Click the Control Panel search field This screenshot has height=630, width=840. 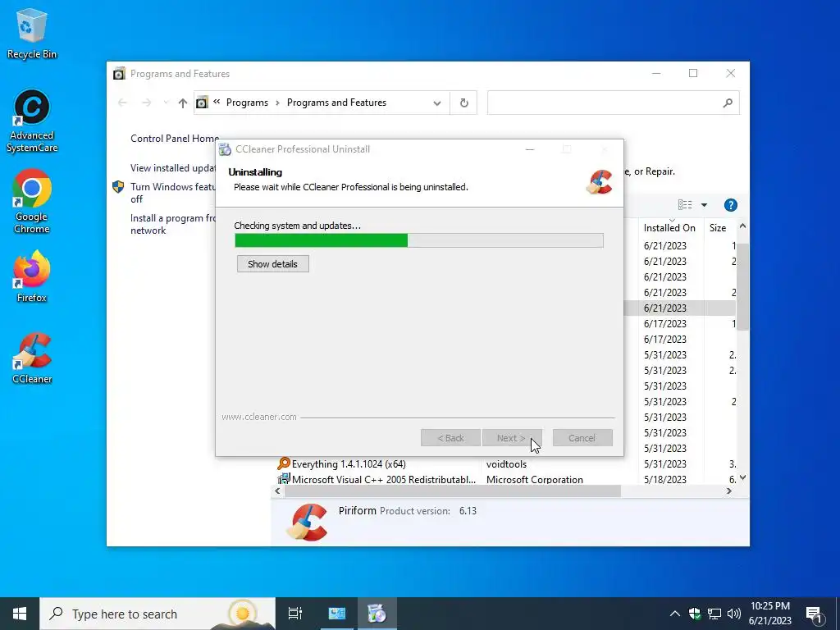pyautogui.click(x=605, y=103)
